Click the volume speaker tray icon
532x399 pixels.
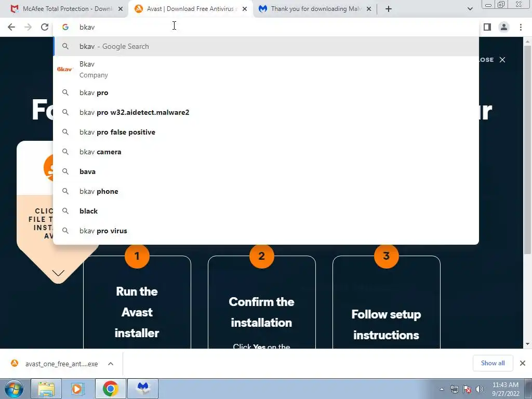pyautogui.click(x=480, y=389)
